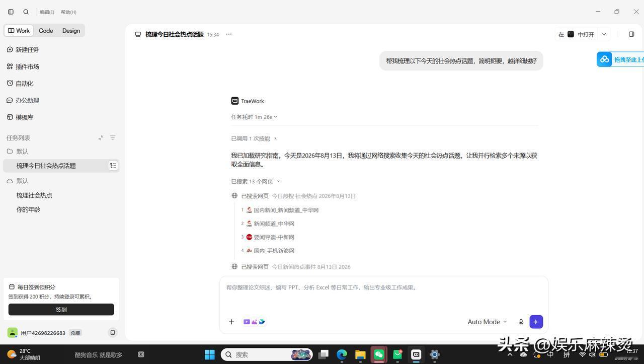Image resolution: width=644 pixels, height=364 pixels.
Task: Open File Explorer from the taskbar
Action: [x=360, y=354]
